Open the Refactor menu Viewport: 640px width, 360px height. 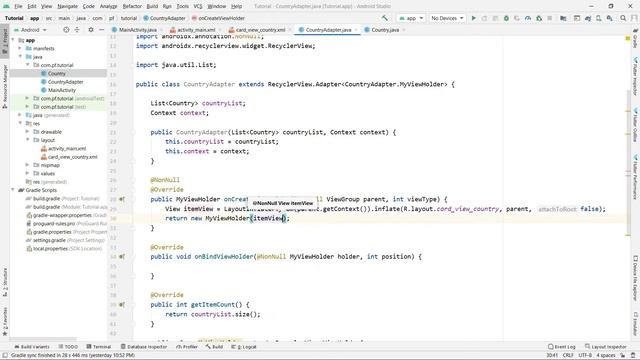tap(132, 6)
